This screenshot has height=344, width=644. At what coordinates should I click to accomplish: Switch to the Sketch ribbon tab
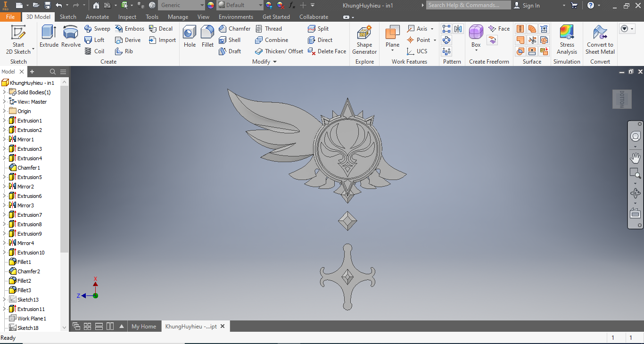click(x=68, y=16)
